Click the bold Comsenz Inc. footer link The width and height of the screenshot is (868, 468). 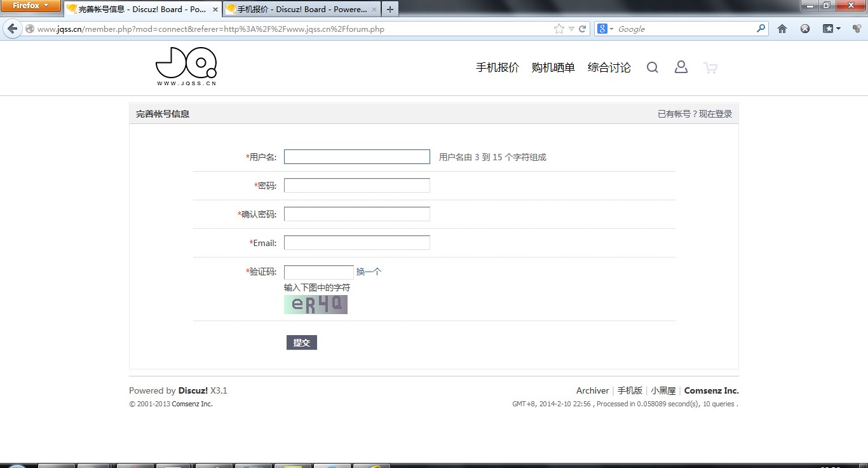712,390
